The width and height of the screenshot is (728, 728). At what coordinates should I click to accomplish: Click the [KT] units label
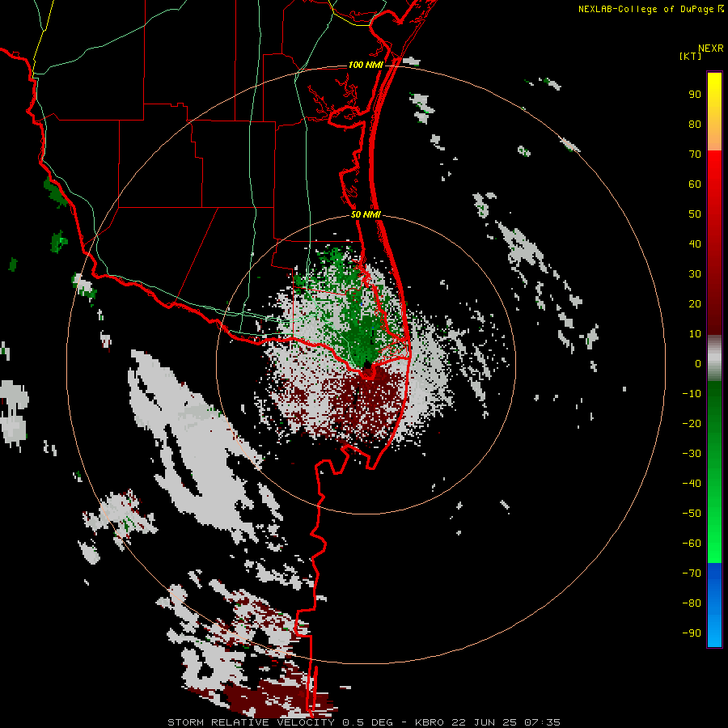coord(691,56)
